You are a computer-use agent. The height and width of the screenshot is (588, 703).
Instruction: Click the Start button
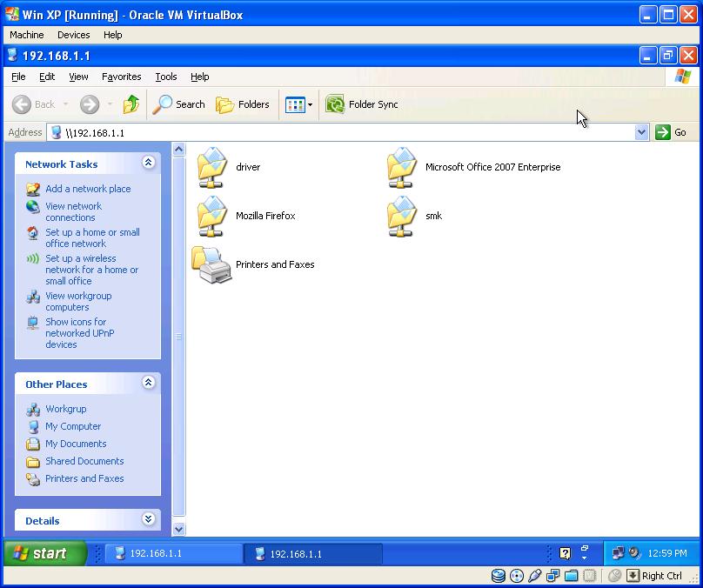pyautogui.click(x=45, y=553)
